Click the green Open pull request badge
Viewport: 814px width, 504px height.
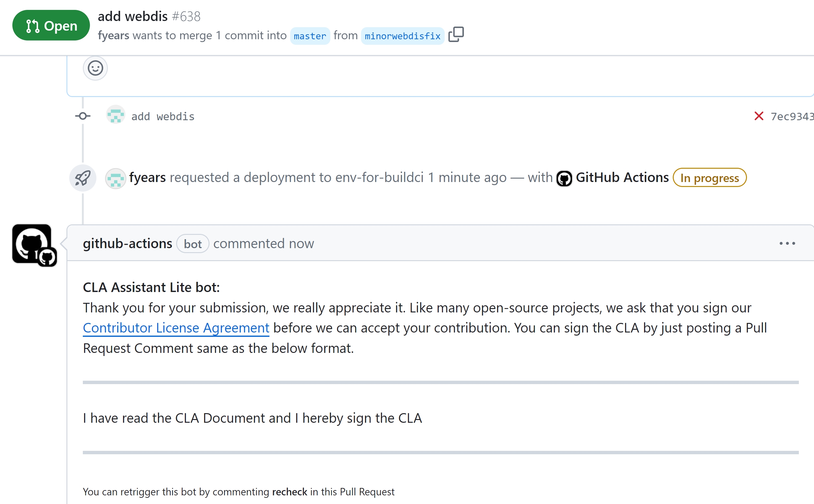click(51, 25)
